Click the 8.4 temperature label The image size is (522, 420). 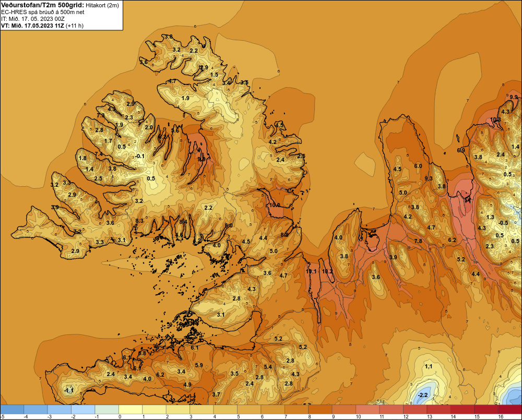(183, 221)
